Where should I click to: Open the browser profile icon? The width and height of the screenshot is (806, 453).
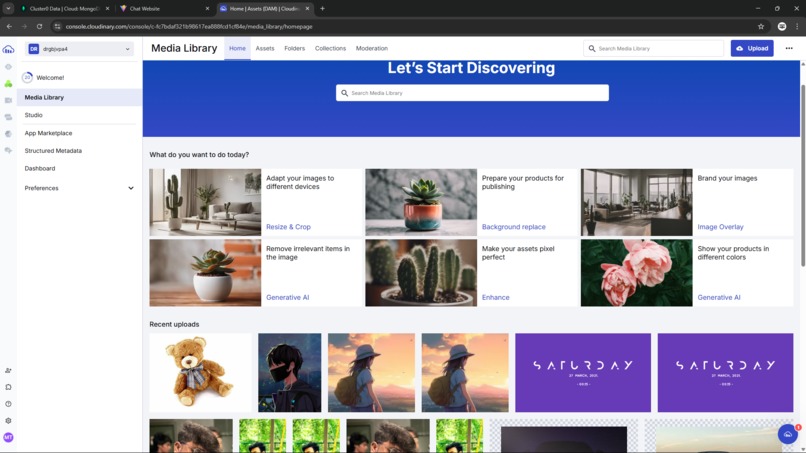(782, 26)
